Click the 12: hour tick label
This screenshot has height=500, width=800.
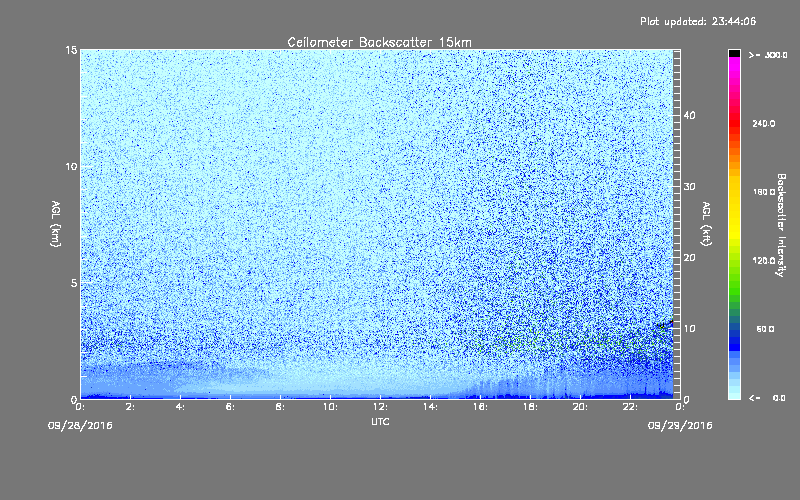click(380, 407)
